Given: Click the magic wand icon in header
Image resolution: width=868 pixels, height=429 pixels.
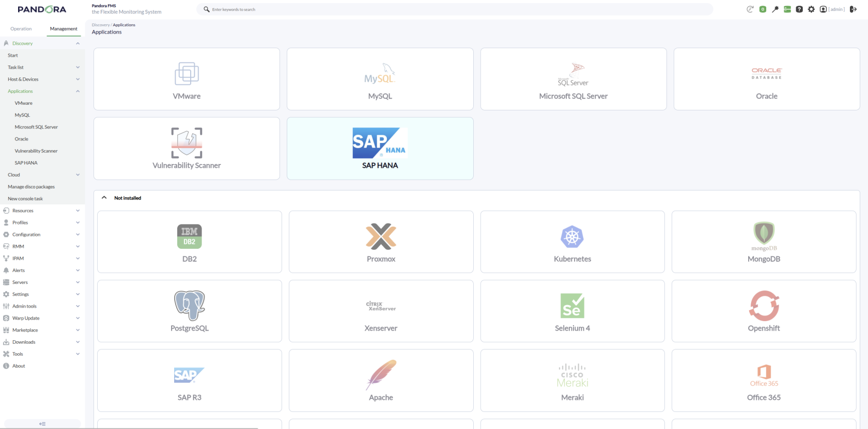Looking at the screenshot, I should pos(775,9).
